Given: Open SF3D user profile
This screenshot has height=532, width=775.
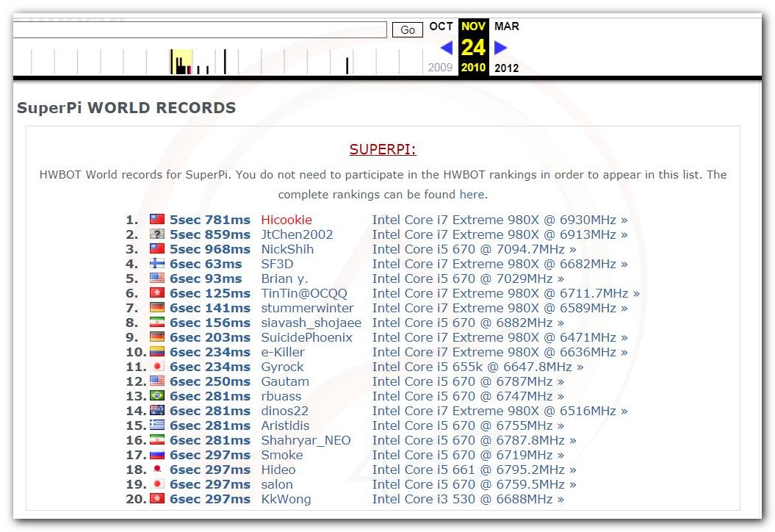Looking at the screenshot, I should 277,264.
